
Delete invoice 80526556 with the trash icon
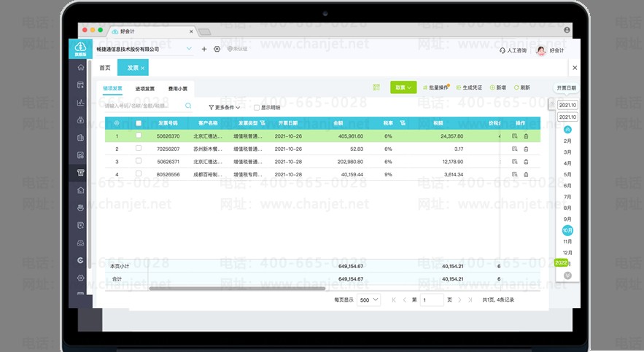point(526,174)
